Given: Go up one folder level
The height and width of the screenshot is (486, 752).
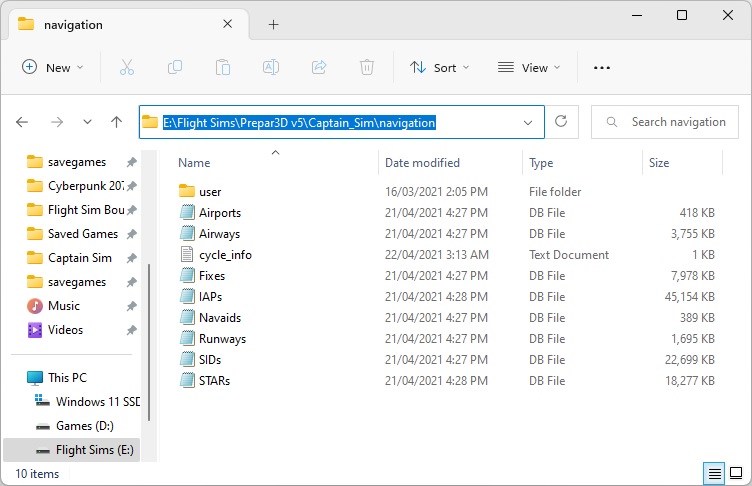Looking at the screenshot, I should click(x=116, y=122).
